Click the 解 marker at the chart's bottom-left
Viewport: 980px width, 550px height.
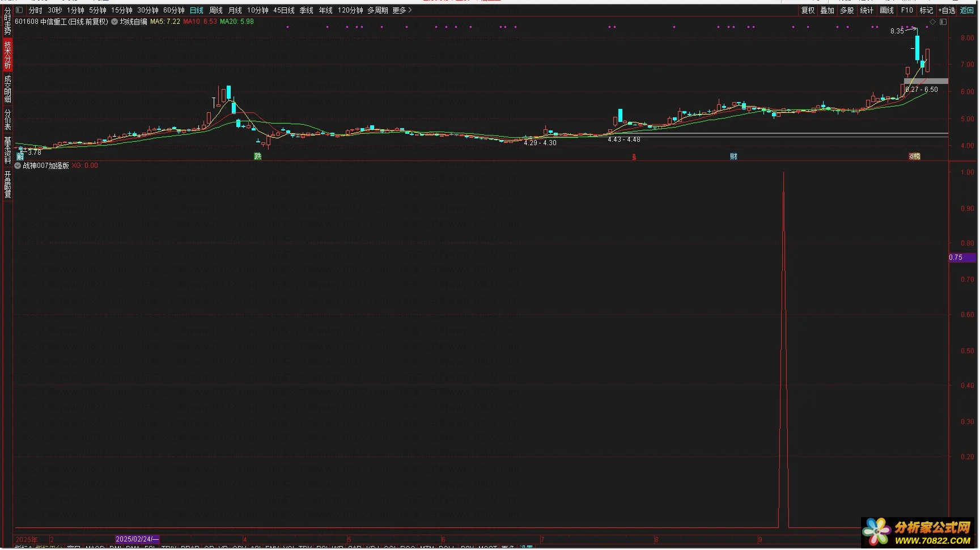click(20, 156)
